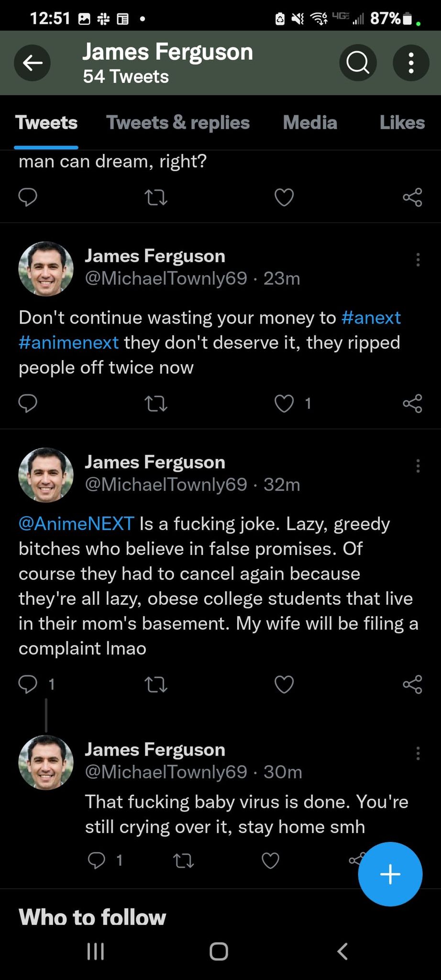Screen dimensions: 441x980
Task: Reply to the #animenext tweet
Action: click(28, 403)
